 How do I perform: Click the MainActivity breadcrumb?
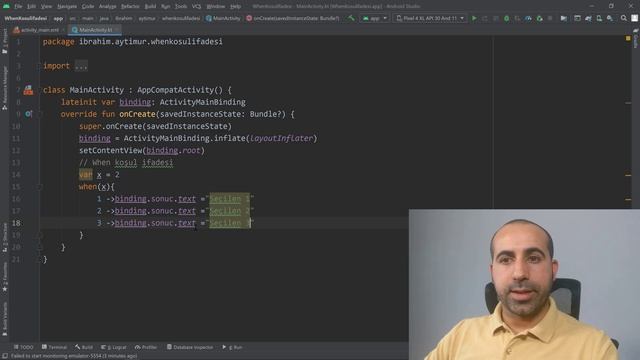point(223,18)
